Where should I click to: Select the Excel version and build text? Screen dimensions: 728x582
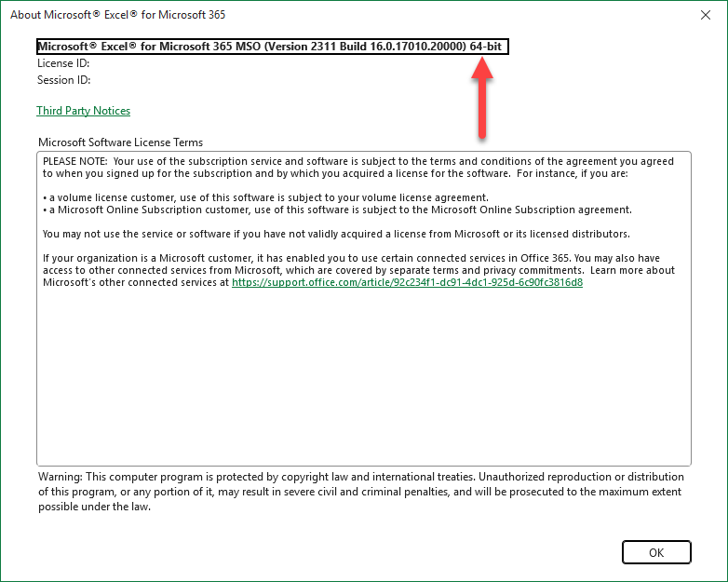tap(273, 47)
